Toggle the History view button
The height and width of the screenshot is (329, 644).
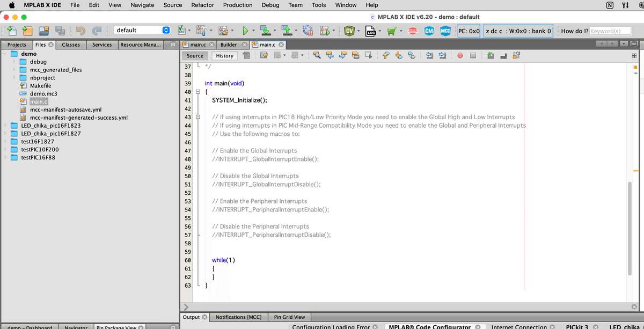[224, 55]
